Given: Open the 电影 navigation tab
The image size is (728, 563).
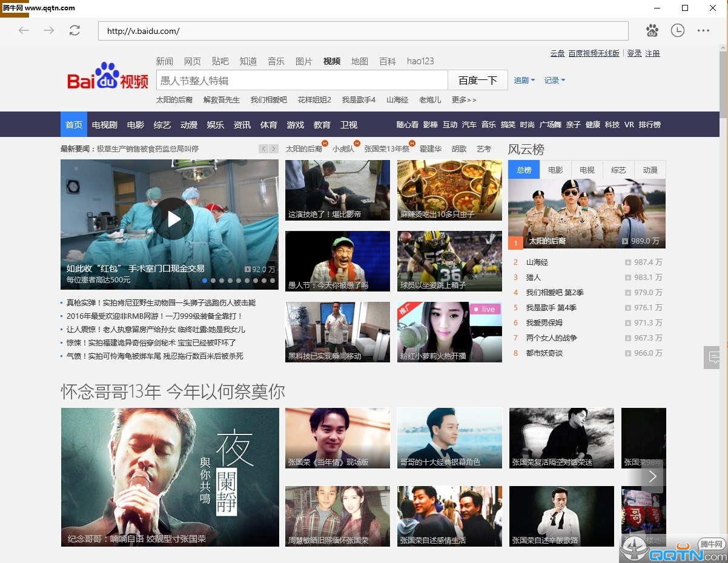Looking at the screenshot, I should (136, 125).
